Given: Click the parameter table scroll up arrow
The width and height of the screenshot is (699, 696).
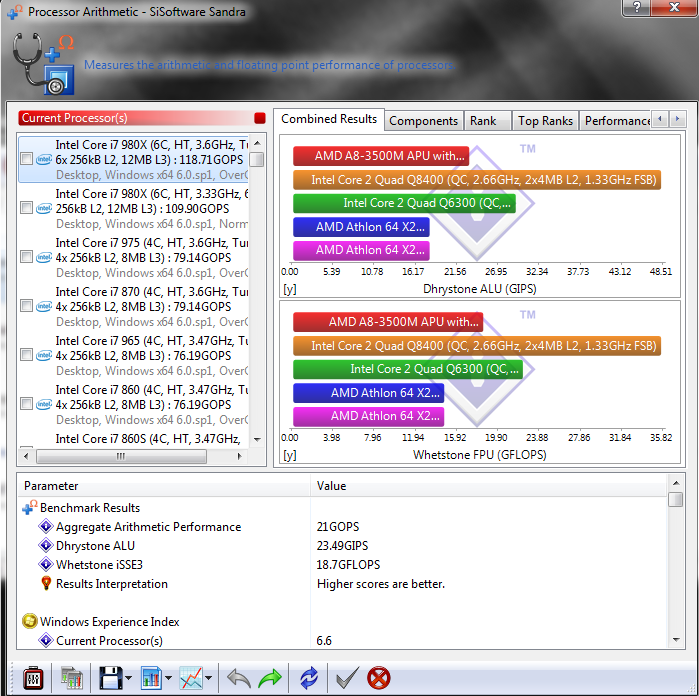Looking at the screenshot, I should 676,483.
